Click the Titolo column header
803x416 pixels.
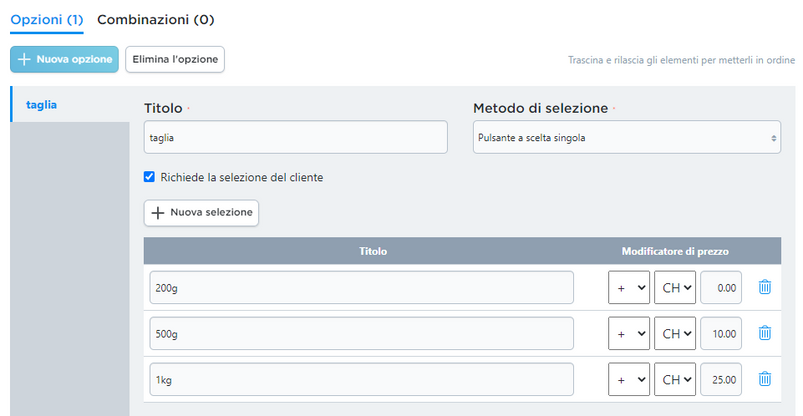tap(373, 251)
